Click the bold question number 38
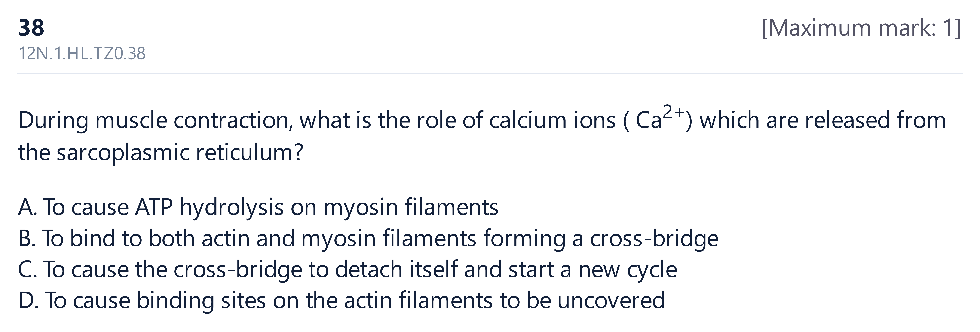 click(x=31, y=28)
